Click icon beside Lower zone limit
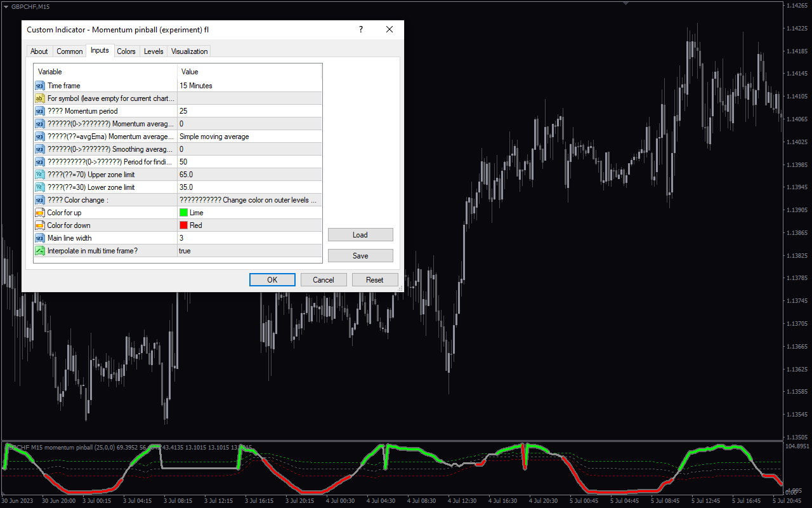 pos(40,187)
